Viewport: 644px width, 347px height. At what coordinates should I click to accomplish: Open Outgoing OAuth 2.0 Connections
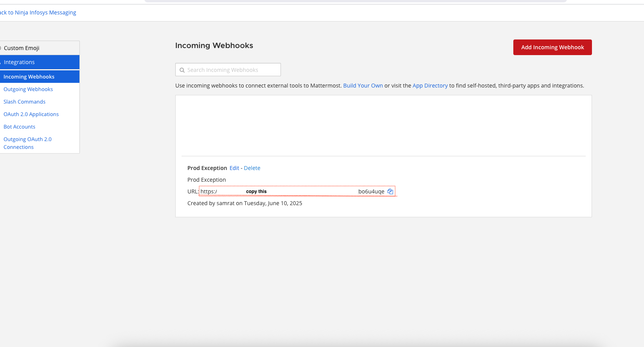(x=27, y=143)
